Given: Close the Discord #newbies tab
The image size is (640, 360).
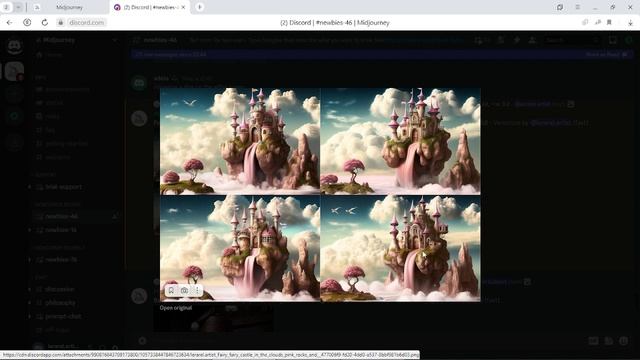Looking at the screenshot, I should coord(183,7).
